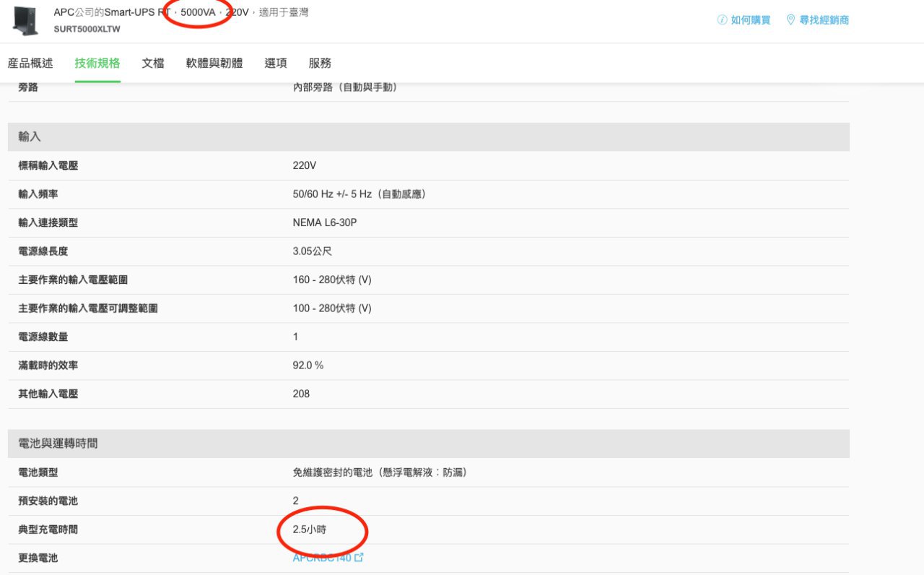Click the 電源線數量 row label
The width and height of the screenshot is (924, 575).
point(43,337)
